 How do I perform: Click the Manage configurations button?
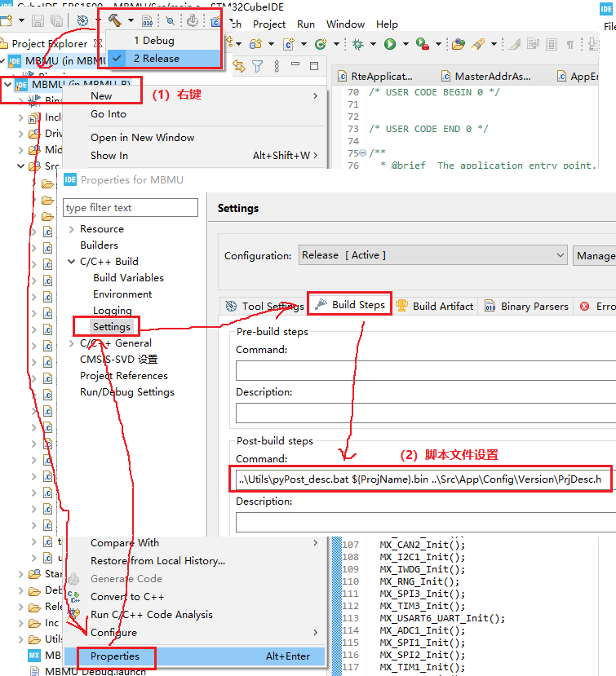point(596,256)
